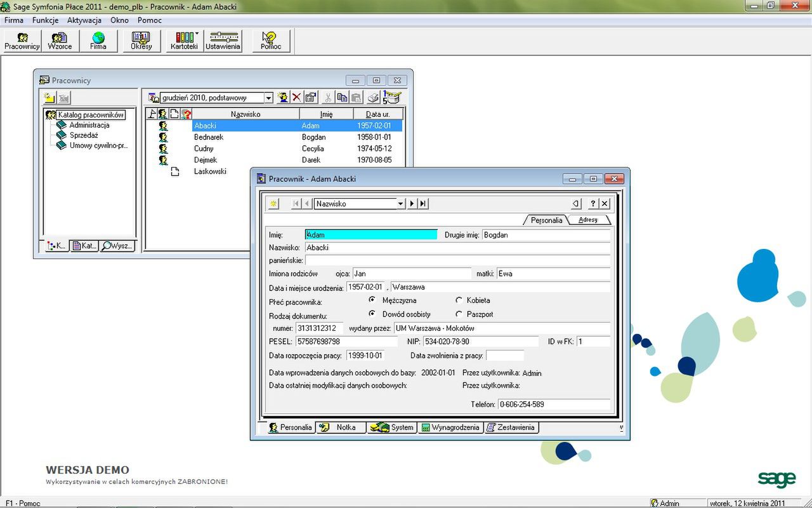812x508 pixels.
Task: Click add new employee icon in Pracownicy toolbar
Action: click(283, 98)
